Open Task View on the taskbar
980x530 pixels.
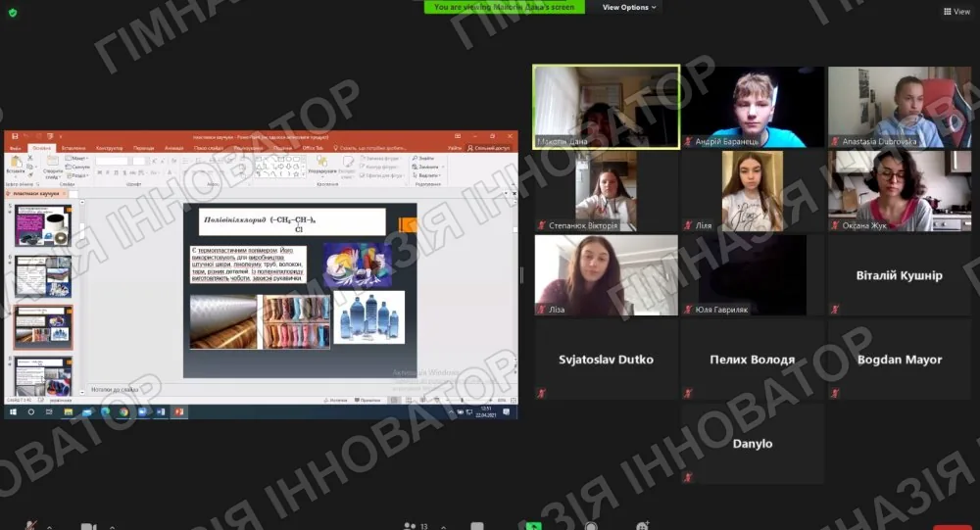[49, 411]
